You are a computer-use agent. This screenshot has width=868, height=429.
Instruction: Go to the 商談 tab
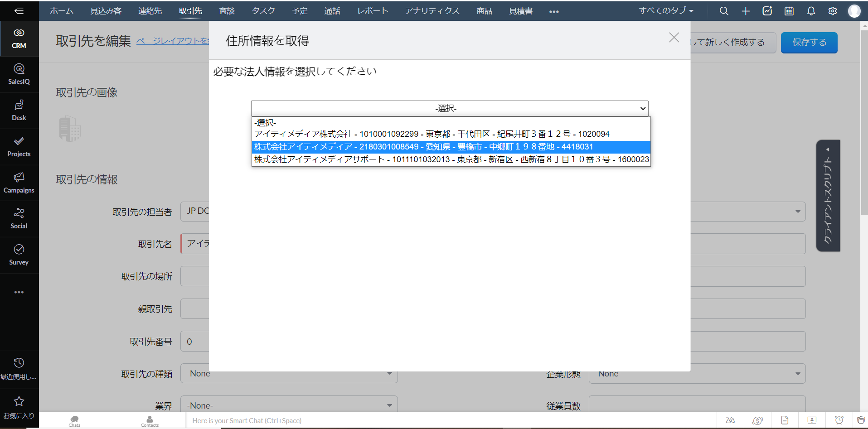(x=227, y=11)
